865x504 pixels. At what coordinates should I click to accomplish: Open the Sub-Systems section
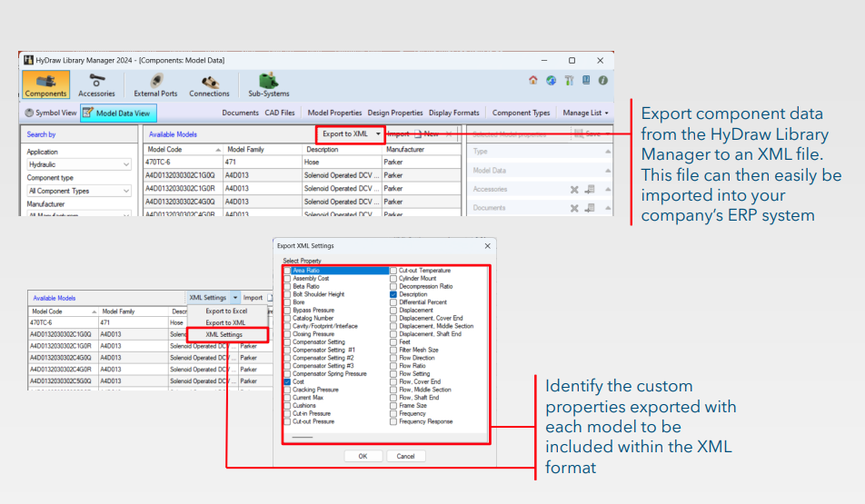pos(269,85)
